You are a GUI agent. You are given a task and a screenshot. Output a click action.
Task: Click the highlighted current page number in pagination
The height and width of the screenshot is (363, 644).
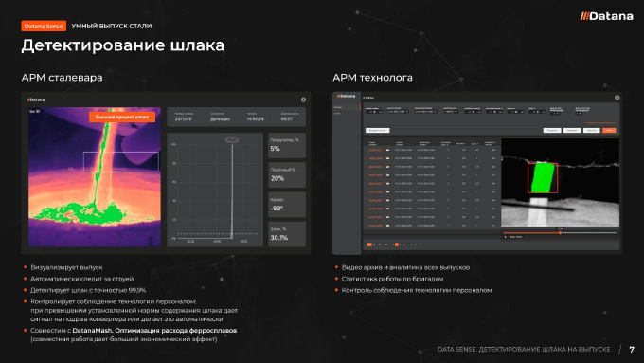396,245
